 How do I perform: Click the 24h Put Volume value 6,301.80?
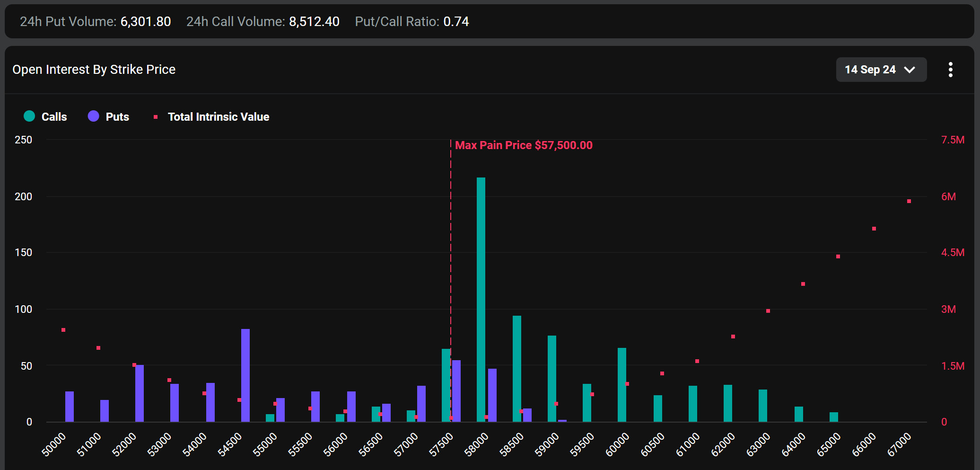pos(146,21)
